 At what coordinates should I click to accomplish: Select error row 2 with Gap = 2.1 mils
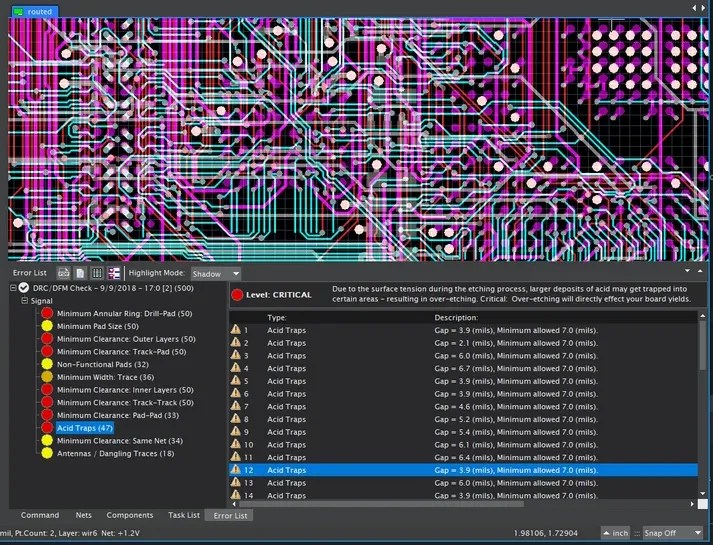pyautogui.click(x=463, y=343)
